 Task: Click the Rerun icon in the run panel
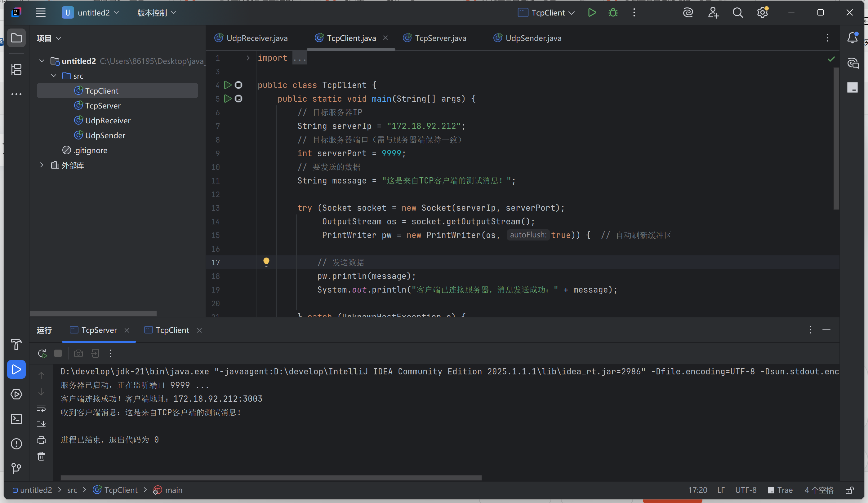tap(42, 353)
